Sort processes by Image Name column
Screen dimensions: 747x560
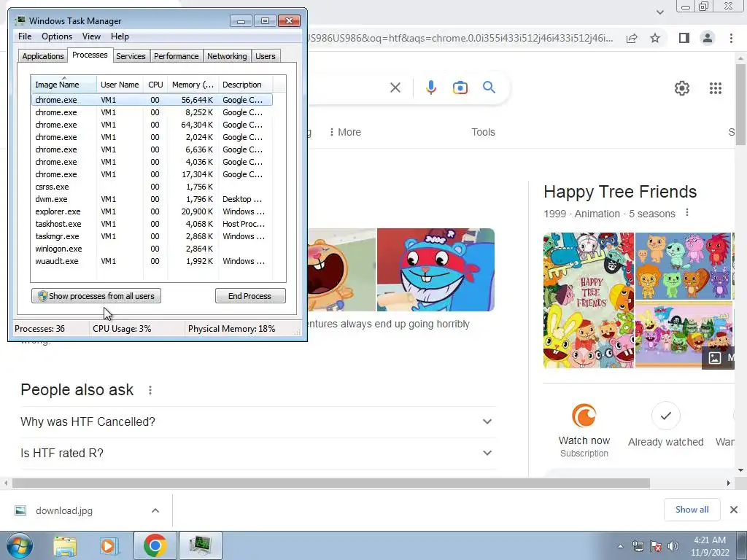tap(64, 85)
